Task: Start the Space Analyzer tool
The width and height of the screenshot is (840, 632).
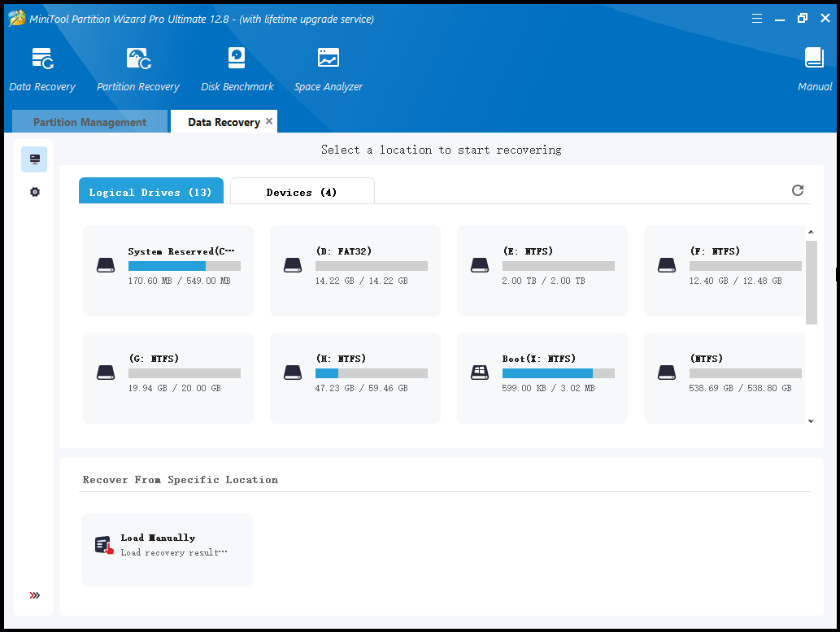Action: tap(329, 58)
